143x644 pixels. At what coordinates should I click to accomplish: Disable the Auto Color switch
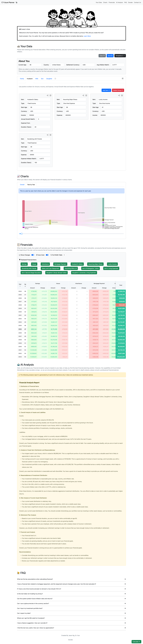point(47,255)
